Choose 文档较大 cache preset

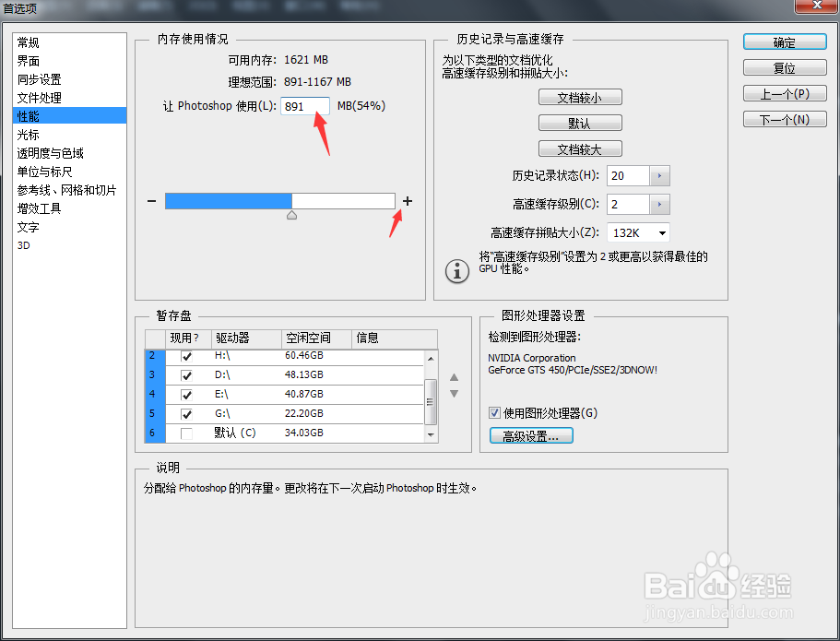click(580, 149)
